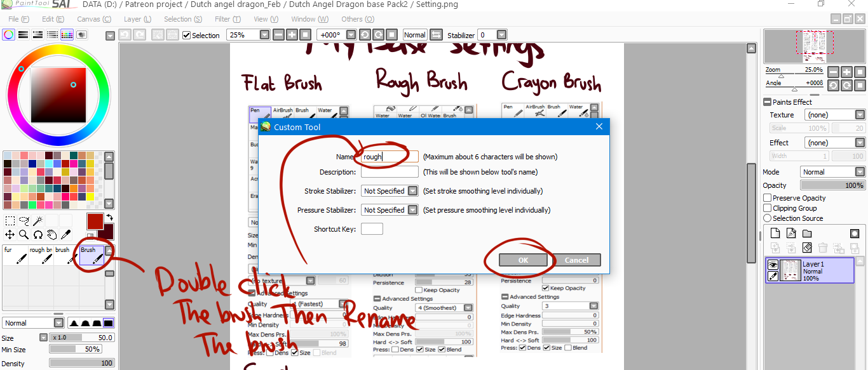Open the Pressure Stabilizer dropdown
The width and height of the screenshot is (868, 370).
coord(413,210)
